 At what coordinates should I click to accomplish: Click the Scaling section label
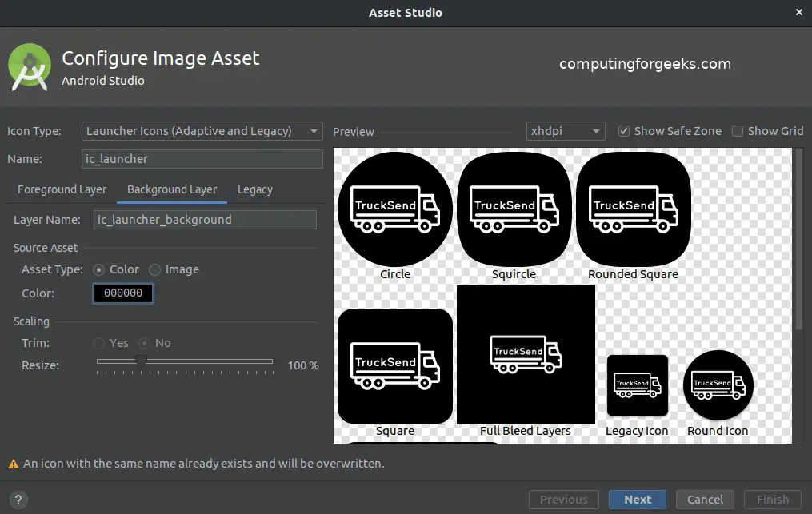(31, 321)
